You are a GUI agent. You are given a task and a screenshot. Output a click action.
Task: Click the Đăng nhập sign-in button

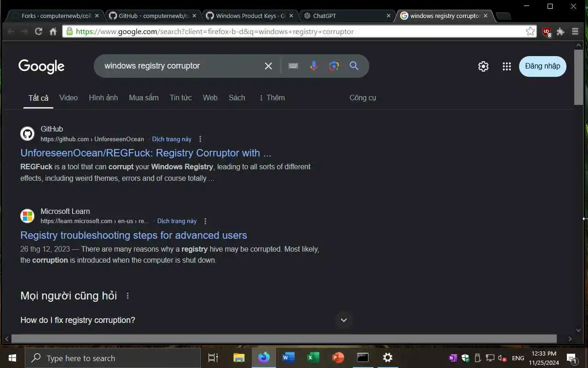[543, 66]
